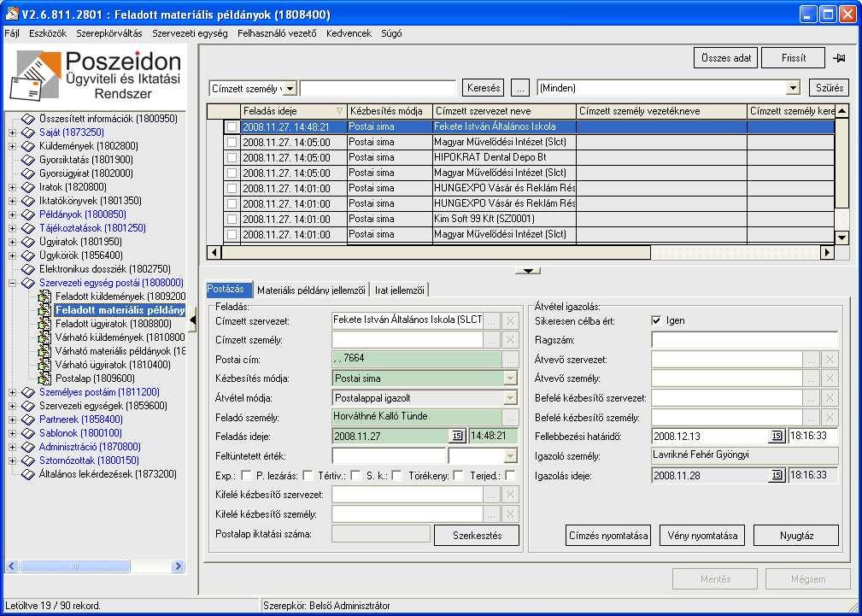Screen dimensions: 862x616
Task: Click Feladott küldemények document icon
Action: coord(44,296)
